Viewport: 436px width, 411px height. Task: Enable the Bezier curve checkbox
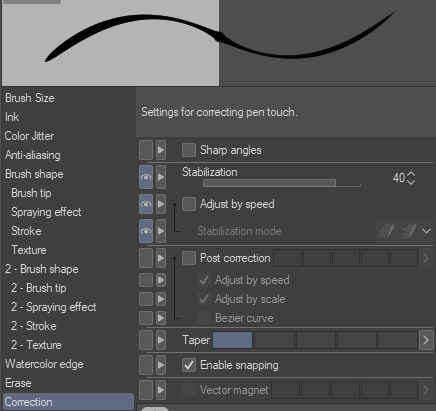click(204, 318)
